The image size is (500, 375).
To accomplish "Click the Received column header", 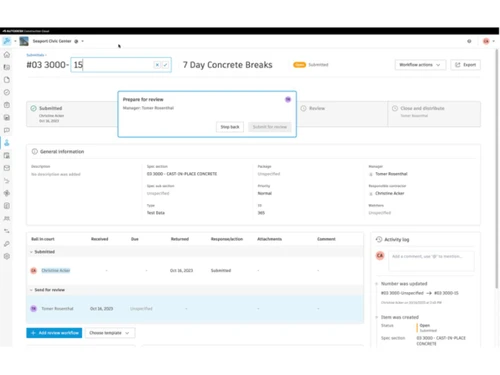I will tap(100, 239).
